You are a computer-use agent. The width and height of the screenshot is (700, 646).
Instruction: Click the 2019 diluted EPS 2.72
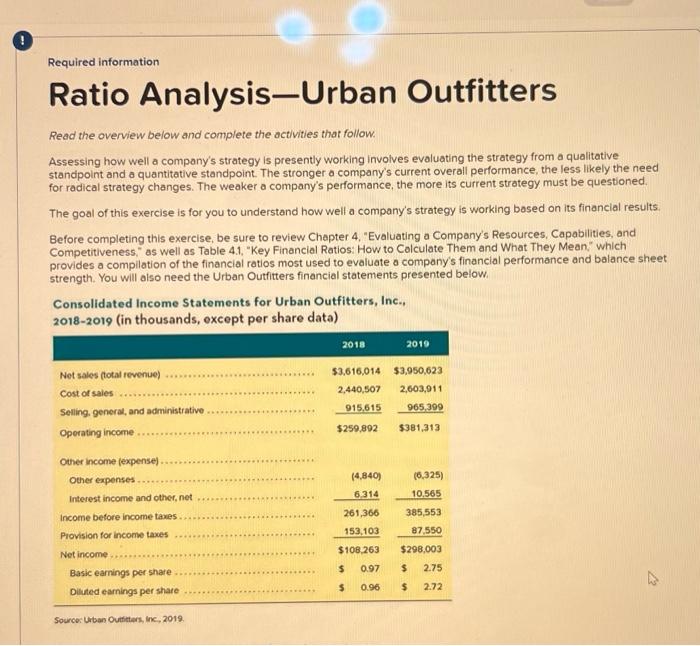pyautogui.click(x=433, y=587)
